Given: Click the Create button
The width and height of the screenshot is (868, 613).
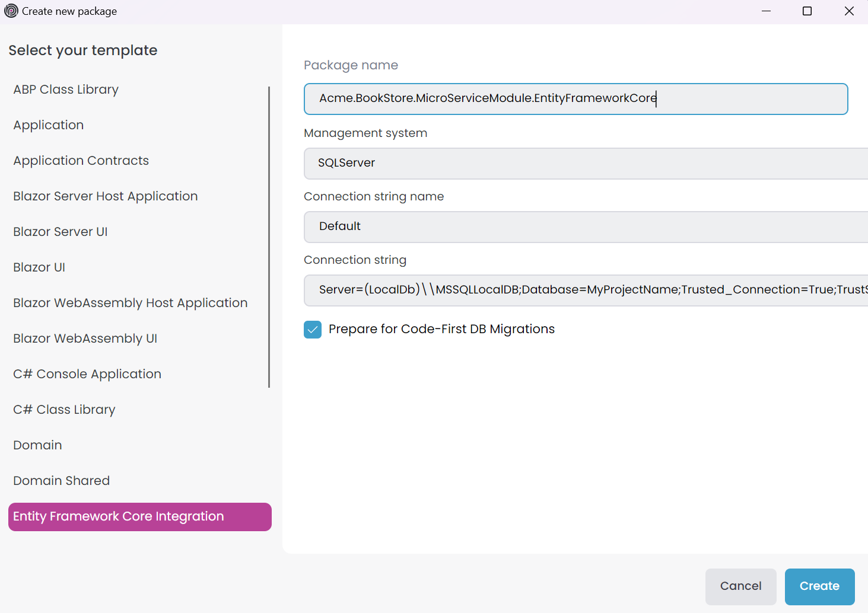Looking at the screenshot, I should pyautogui.click(x=819, y=586).
